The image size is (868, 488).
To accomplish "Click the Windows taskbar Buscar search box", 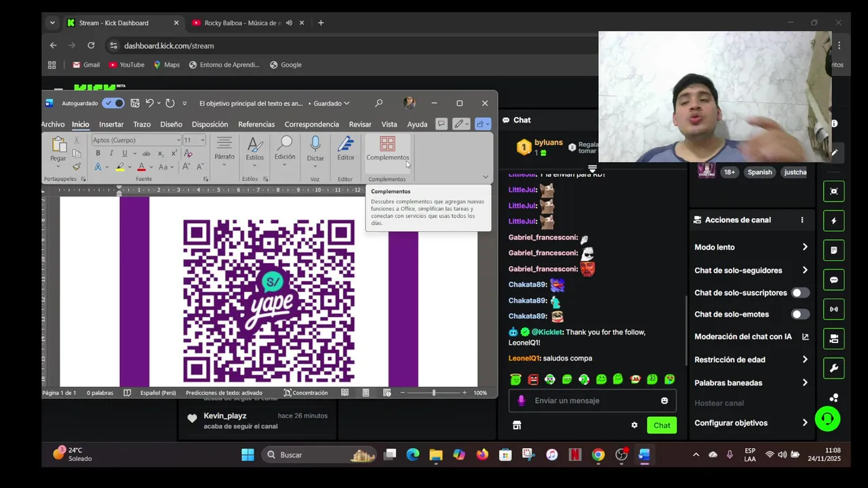I will click(319, 455).
